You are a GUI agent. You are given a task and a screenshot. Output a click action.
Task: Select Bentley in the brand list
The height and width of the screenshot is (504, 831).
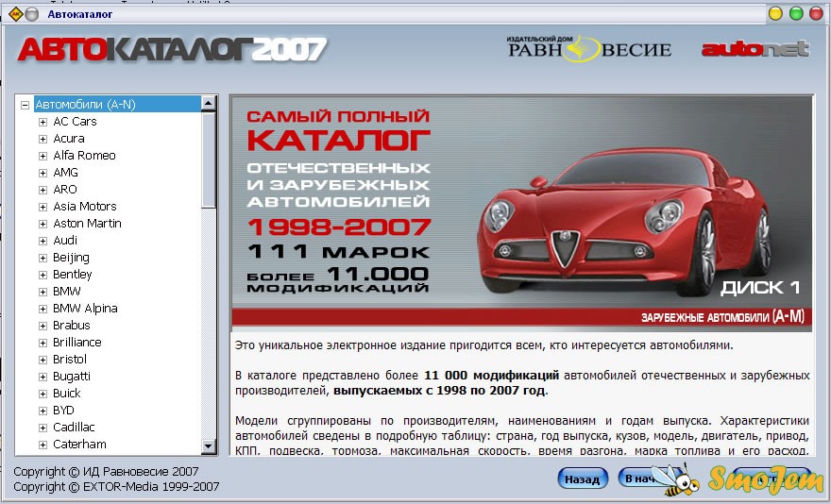pos(73,275)
